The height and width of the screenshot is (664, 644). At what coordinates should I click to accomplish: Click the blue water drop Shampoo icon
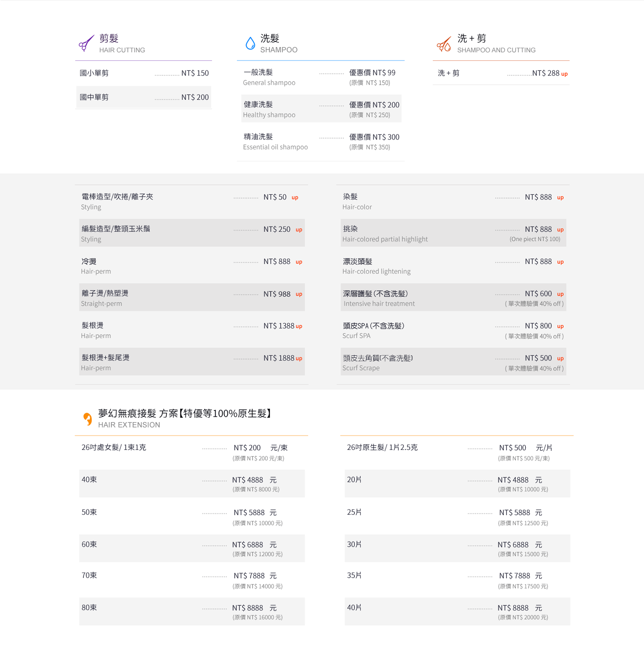click(x=250, y=44)
